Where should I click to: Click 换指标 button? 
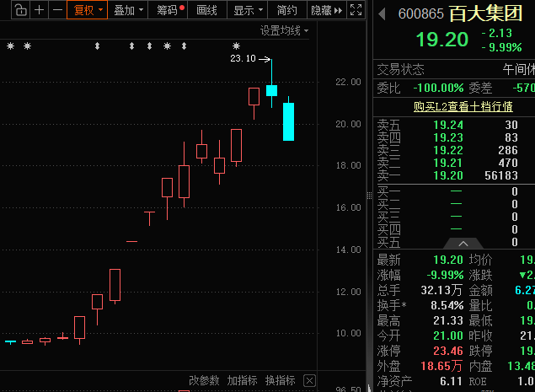pyautogui.click(x=280, y=380)
